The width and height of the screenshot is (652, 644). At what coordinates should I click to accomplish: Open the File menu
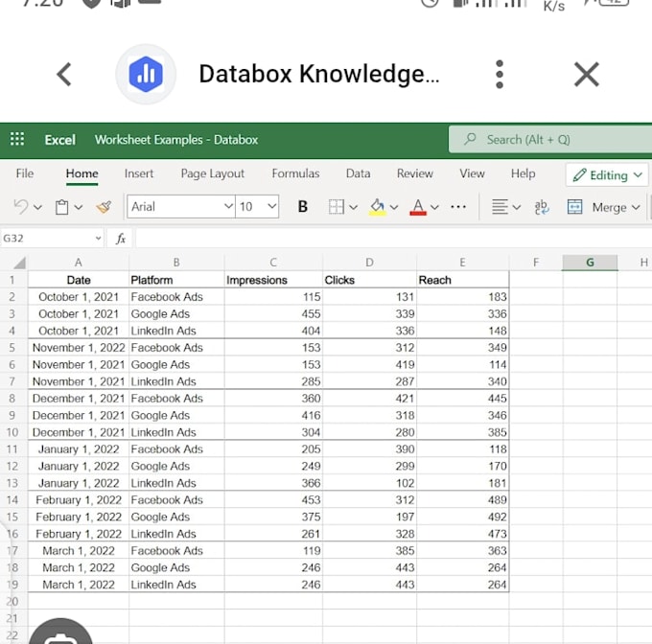[25, 173]
